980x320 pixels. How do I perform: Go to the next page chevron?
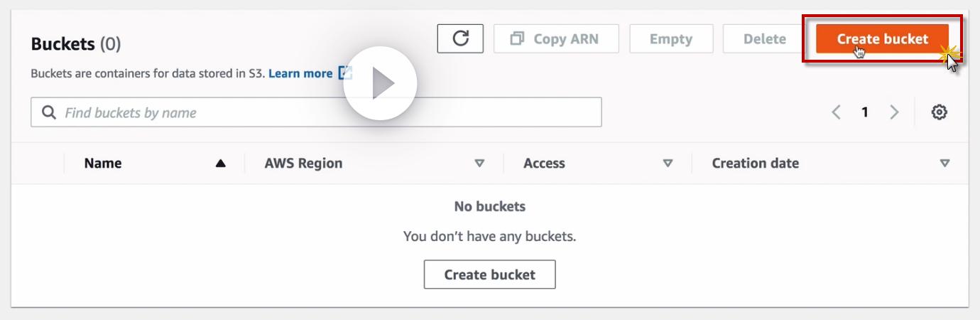[894, 112]
